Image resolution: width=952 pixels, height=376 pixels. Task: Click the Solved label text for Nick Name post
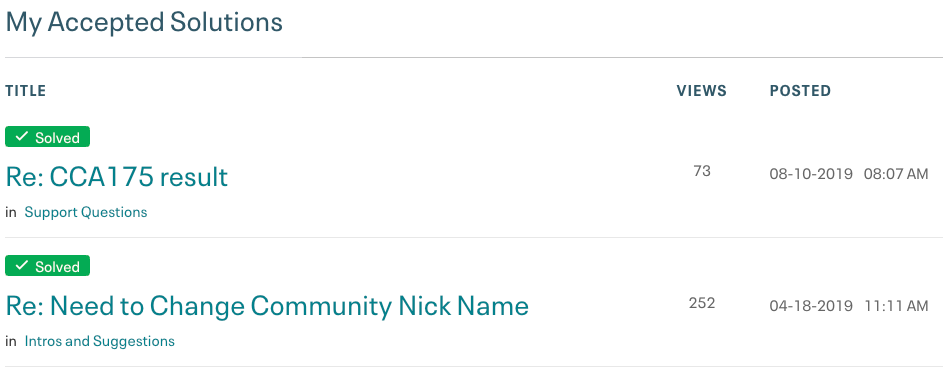point(57,267)
